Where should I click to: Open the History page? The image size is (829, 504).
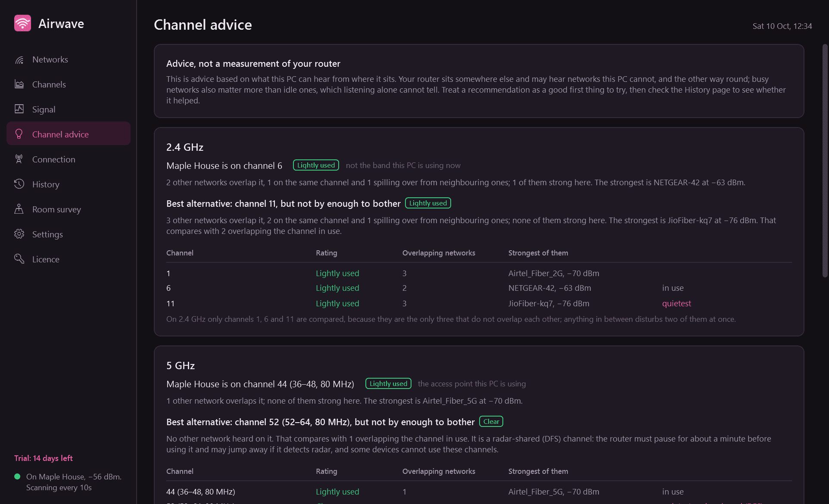coord(69,184)
